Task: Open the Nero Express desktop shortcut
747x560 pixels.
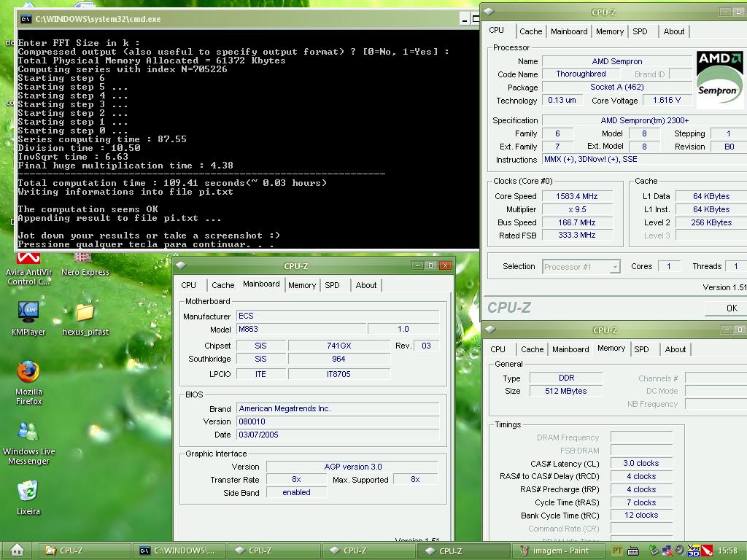Action: tap(85, 265)
